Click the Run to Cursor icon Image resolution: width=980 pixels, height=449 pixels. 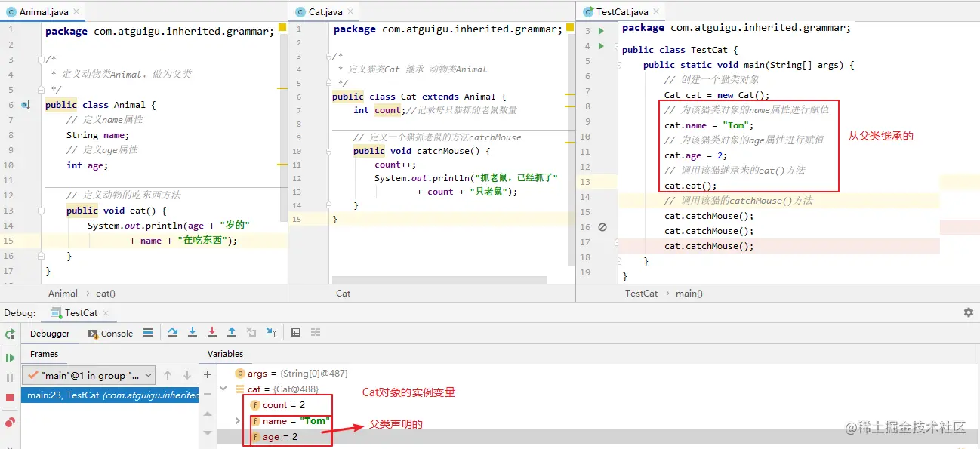pos(272,332)
